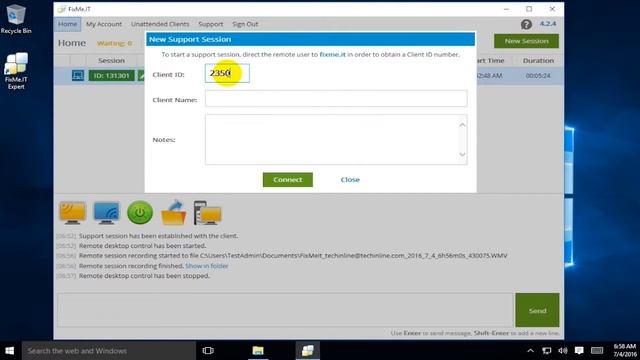Click the session monitor icon beside ID 131301
Image resolution: width=640 pixels, height=360 pixels.
pyautogui.click(x=78, y=76)
